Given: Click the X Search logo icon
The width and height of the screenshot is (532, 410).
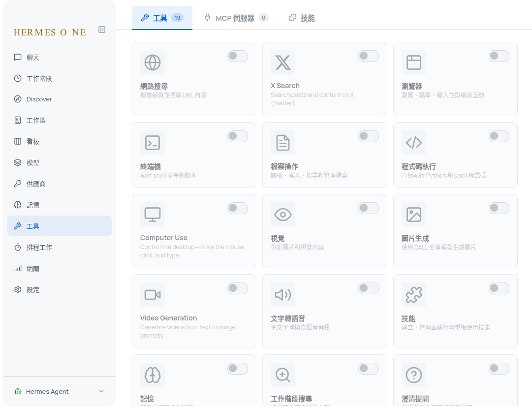Looking at the screenshot, I should [x=283, y=63].
